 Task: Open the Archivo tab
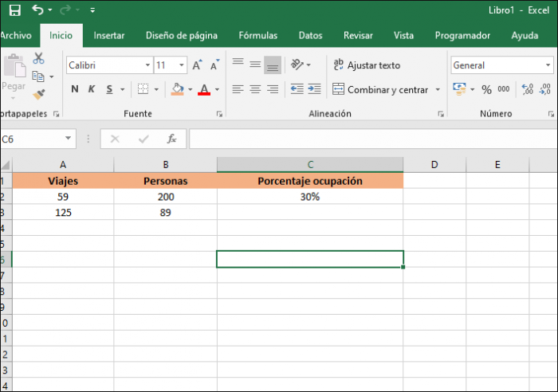(x=16, y=35)
